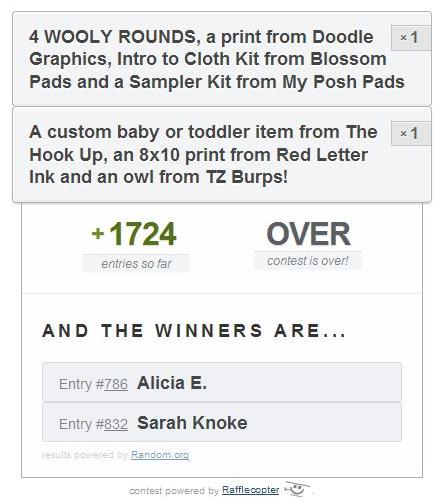This screenshot has height=503, width=442.
Task: Select the 4 WOOLY ROUNDS prize description
Action: (217, 59)
